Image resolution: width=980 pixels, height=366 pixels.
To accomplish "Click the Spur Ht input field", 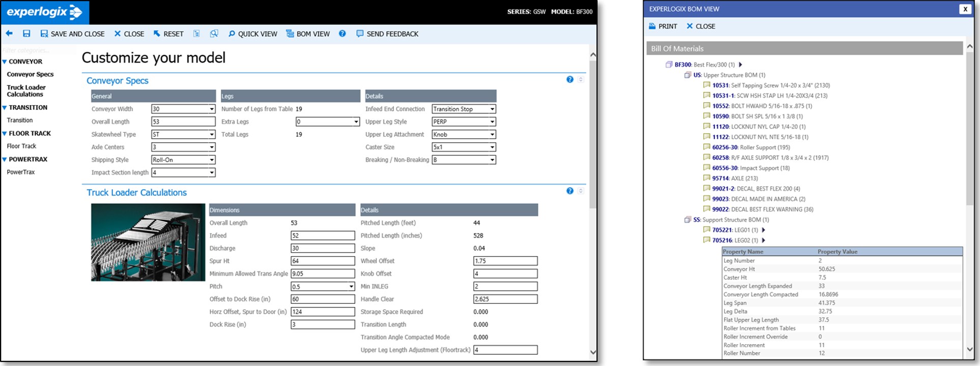I will tap(323, 261).
